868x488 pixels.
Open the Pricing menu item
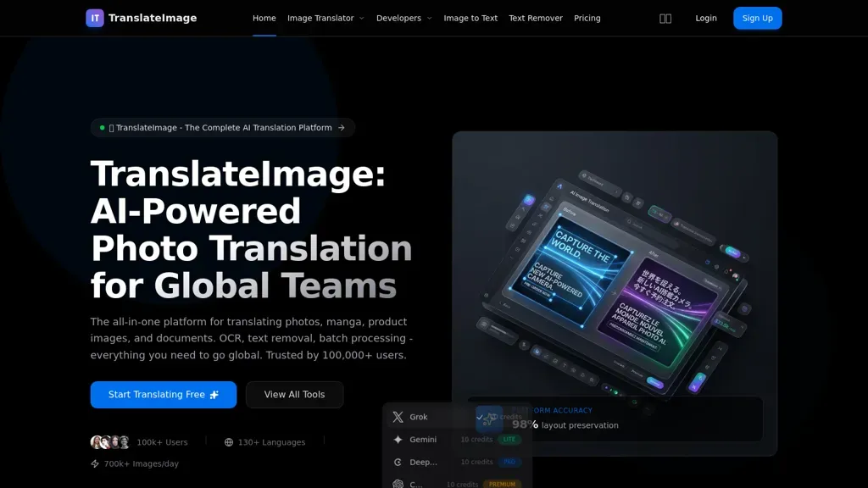(x=587, y=18)
